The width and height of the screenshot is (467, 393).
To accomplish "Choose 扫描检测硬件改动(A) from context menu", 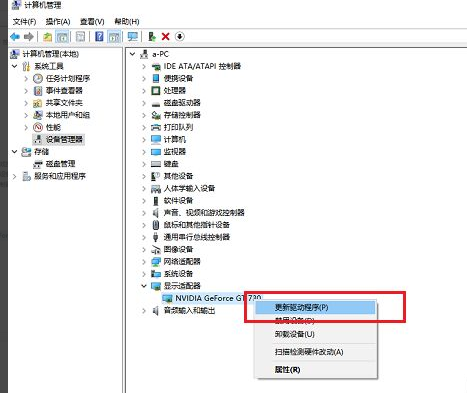I will point(315,352).
